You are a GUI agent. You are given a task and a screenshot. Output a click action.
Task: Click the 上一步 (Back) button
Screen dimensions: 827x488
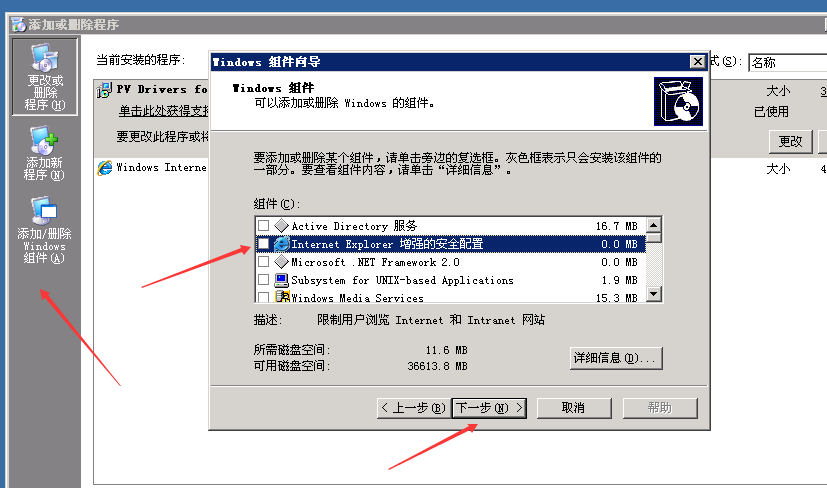pos(414,408)
